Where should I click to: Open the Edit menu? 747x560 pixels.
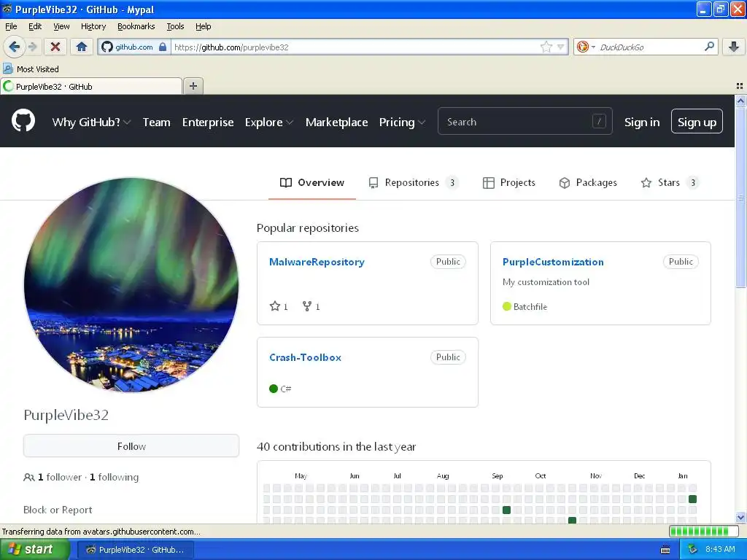[x=35, y=26]
